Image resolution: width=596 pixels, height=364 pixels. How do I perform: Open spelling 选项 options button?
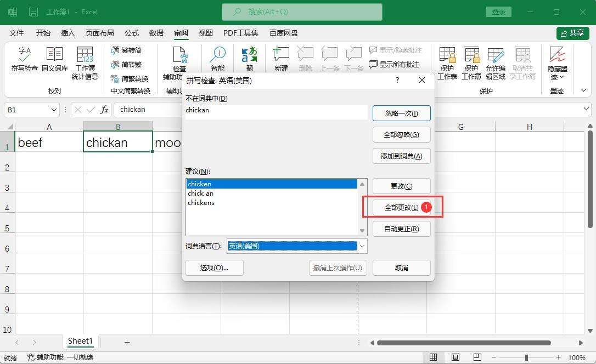point(215,268)
